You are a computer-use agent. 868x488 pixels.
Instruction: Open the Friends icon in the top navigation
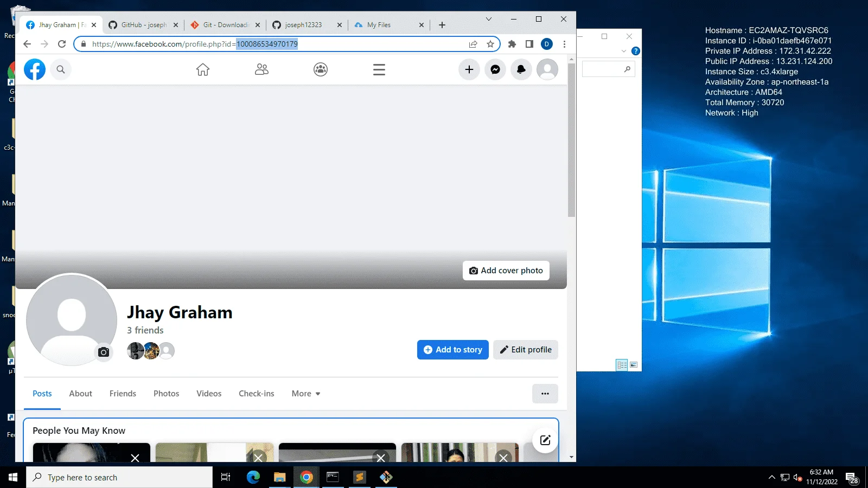261,69
